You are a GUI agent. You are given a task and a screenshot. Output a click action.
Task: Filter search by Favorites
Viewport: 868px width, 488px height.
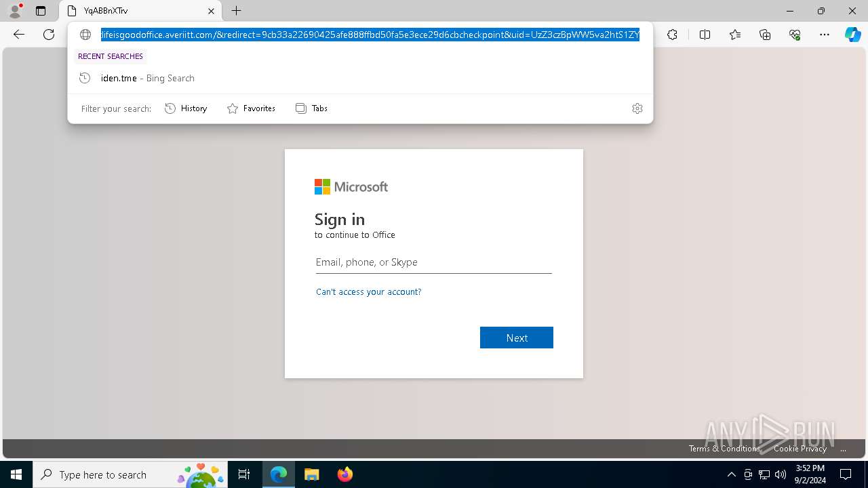(x=251, y=108)
